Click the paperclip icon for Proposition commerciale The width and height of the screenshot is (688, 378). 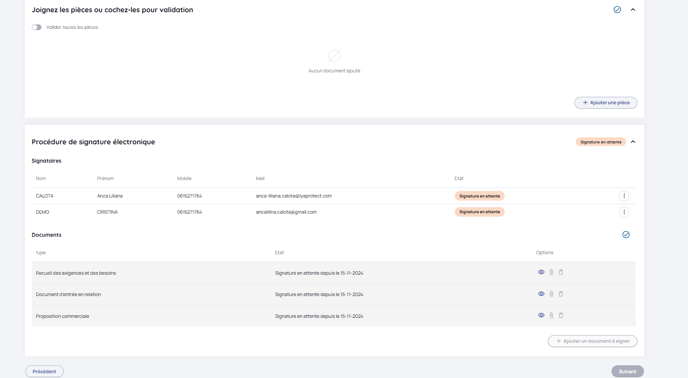coord(552,315)
